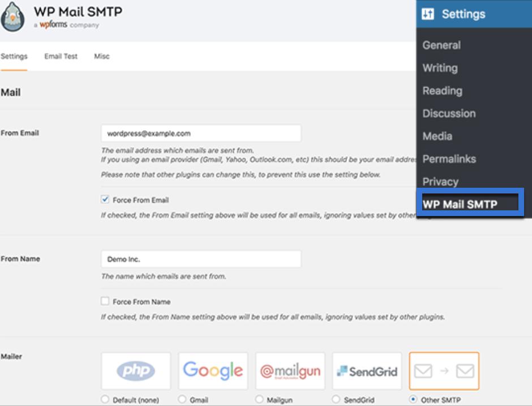Select the Default (none) radio button
532x406 pixels.
[x=105, y=399]
